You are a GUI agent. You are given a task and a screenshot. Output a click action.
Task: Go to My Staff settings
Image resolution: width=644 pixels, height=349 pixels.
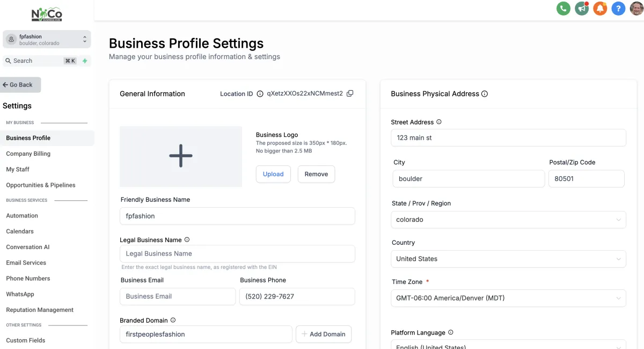click(18, 169)
